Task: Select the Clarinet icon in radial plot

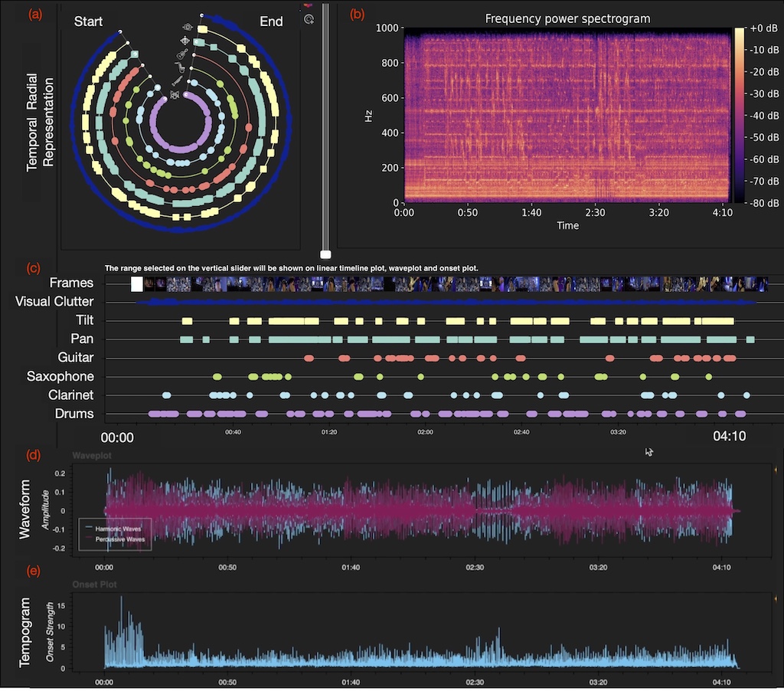Action: click(x=177, y=80)
